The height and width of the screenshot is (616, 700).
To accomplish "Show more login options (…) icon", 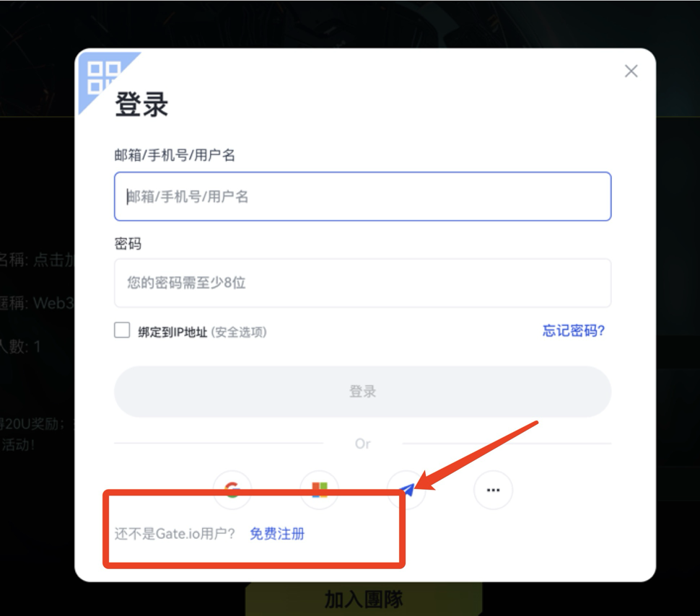I will tap(494, 490).
